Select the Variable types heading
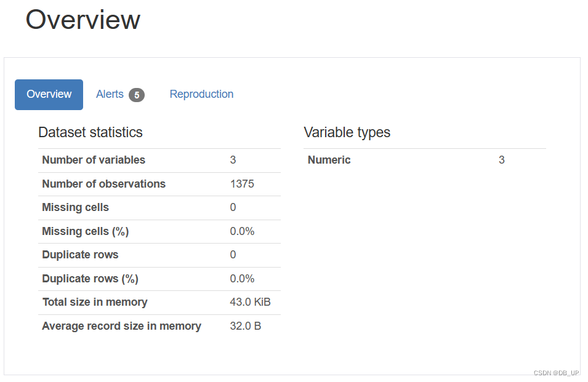588x382 pixels. 347,132
